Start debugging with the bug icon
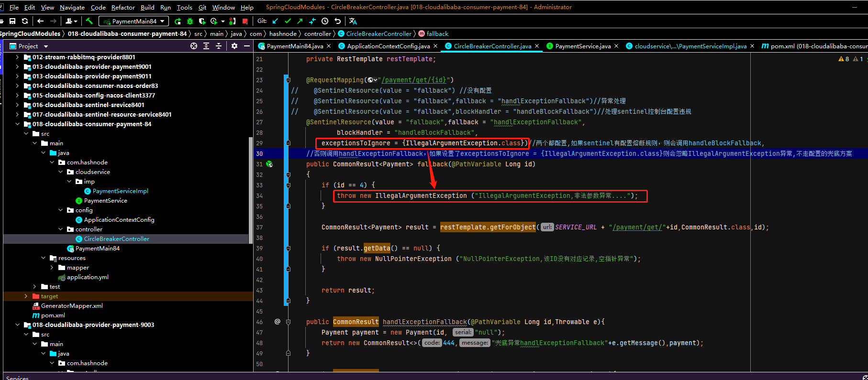Image resolution: width=868 pixels, height=380 pixels. (190, 21)
